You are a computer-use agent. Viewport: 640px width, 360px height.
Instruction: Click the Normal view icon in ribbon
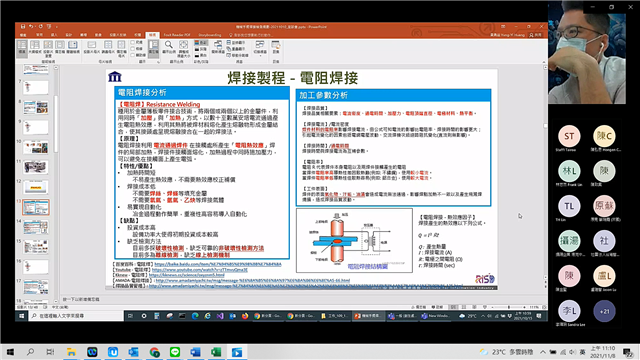click(x=22, y=48)
